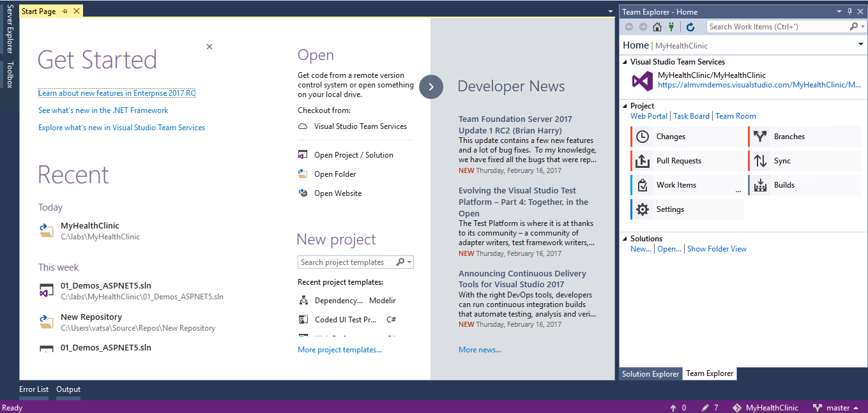The height and width of the screenshot is (413, 868).
Task: Click Open... under Solutions
Action: 669,249
